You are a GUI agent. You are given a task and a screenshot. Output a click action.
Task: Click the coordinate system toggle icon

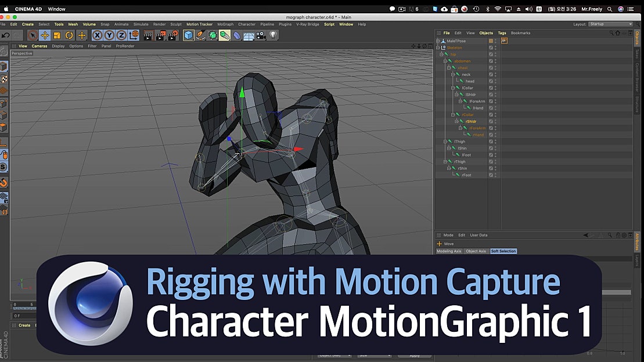[133, 35]
